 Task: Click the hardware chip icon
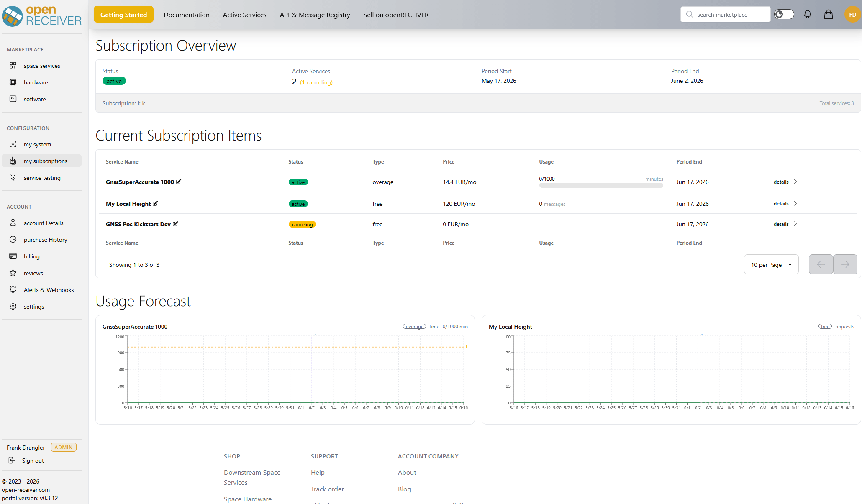coord(13,82)
